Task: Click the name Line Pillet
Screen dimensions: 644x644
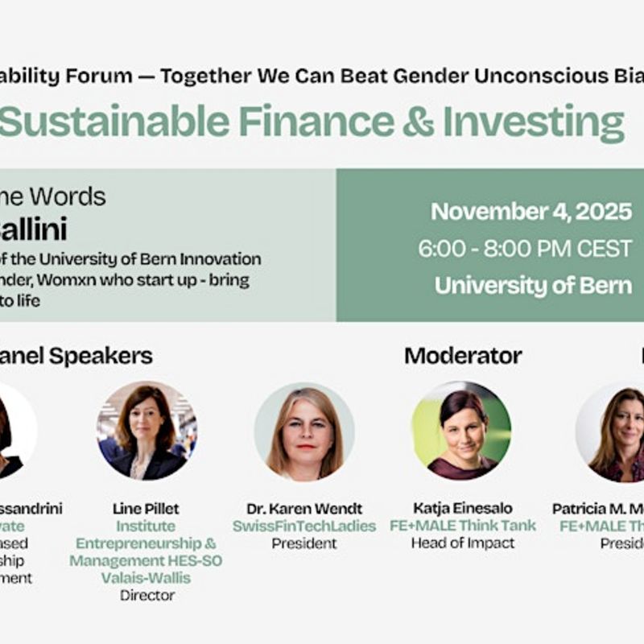Action: pyautogui.click(x=146, y=509)
